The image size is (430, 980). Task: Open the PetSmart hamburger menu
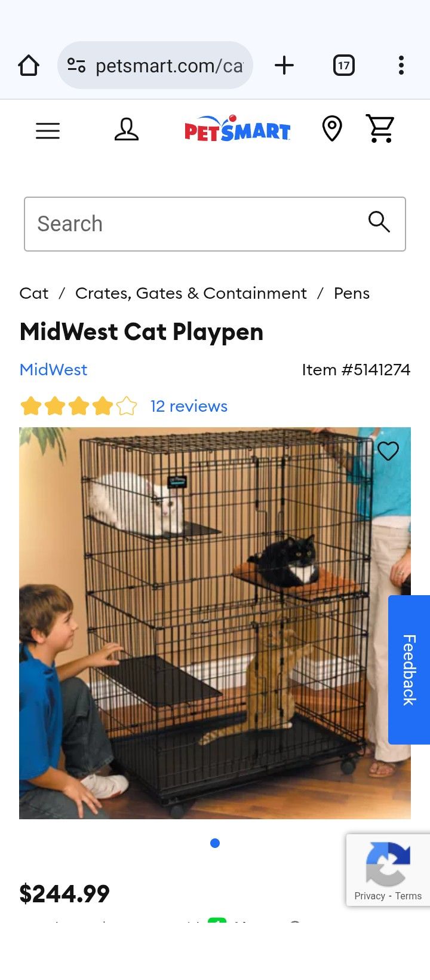48,130
